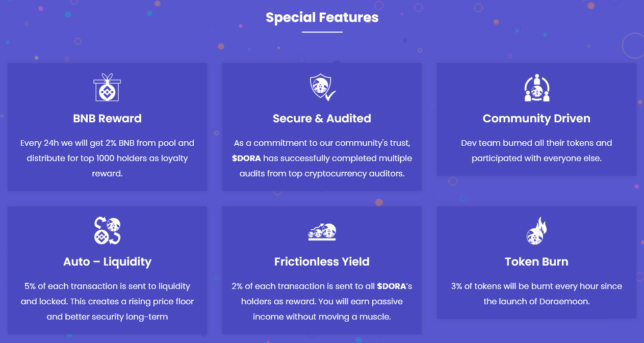Click the bold $DORA text in audit description

pos(246,159)
